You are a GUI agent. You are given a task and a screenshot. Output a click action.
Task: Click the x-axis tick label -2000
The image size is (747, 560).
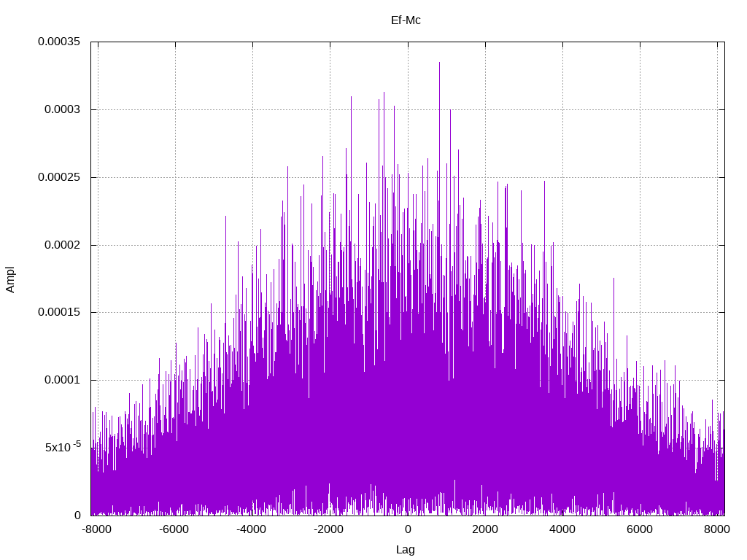click(x=329, y=529)
